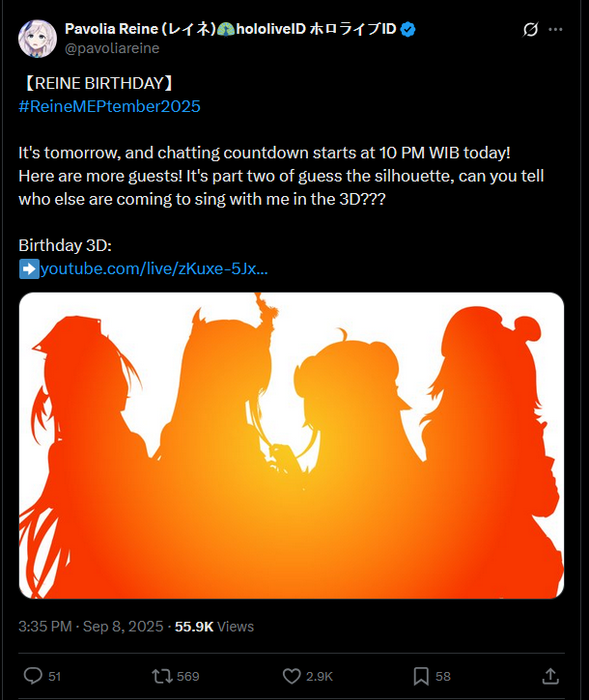This screenshot has width=589, height=700.
Task: Click the 51 replies count
Action: click(x=54, y=676)
